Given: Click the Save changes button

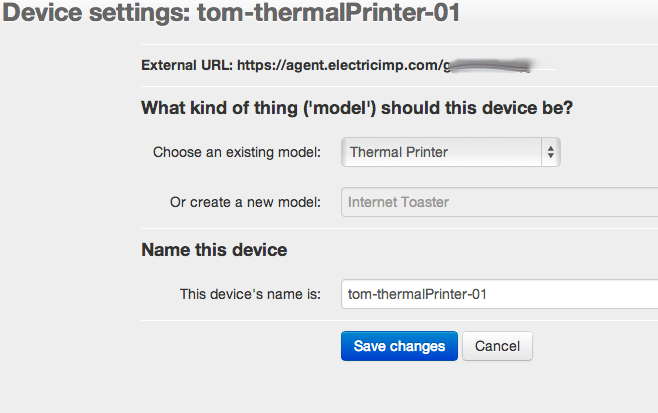Looking at the screenshot, I should tap(399, 346).
